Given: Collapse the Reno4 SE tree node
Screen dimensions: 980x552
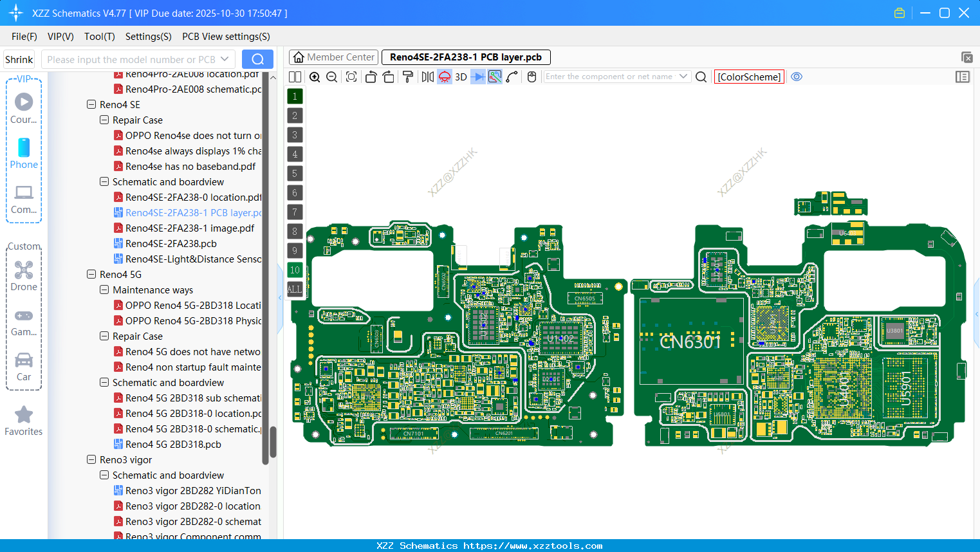Looking at the screenshot, I should pyautogui.click(x=91, y=104).
